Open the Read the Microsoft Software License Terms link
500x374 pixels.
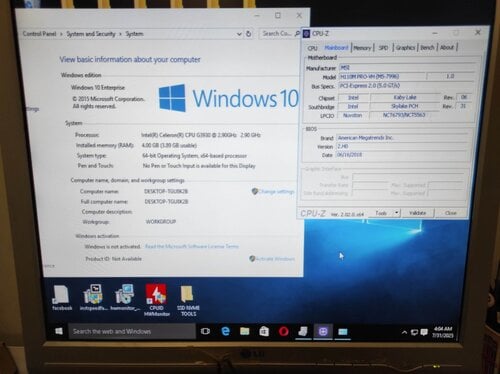(192, 246)
